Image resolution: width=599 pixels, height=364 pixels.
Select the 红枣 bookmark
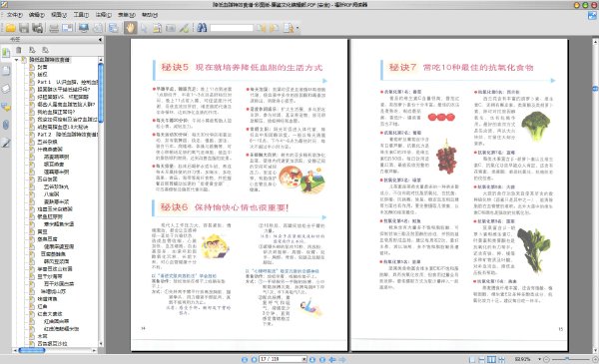pyautogui.click(x=42, y=306)
